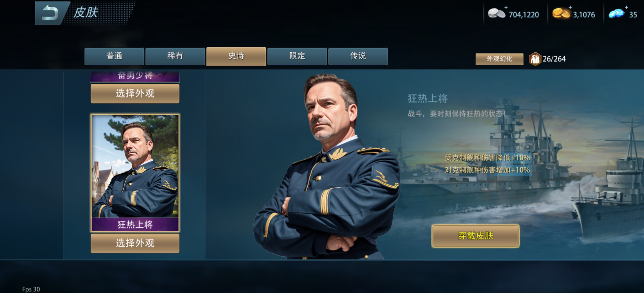644x293 pixels.
Task: Click the 穿戴皮肤 button
Action: point(475,236)
